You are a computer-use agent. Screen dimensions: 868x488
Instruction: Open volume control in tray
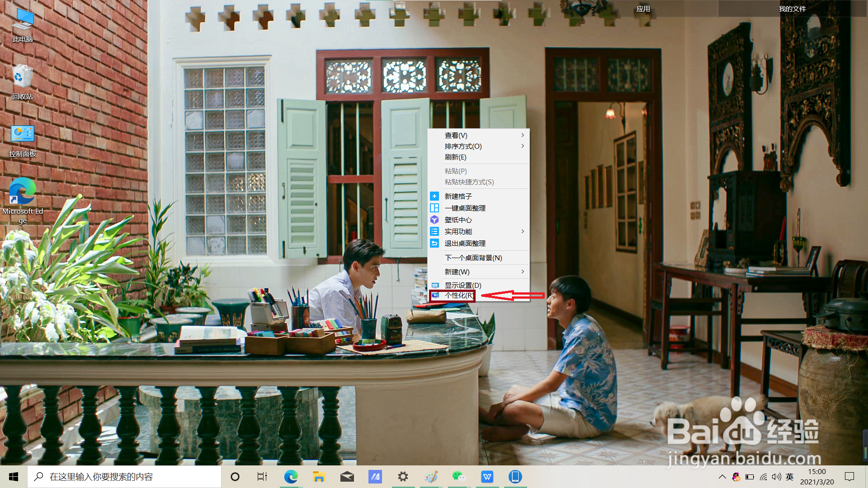[777, 477]
